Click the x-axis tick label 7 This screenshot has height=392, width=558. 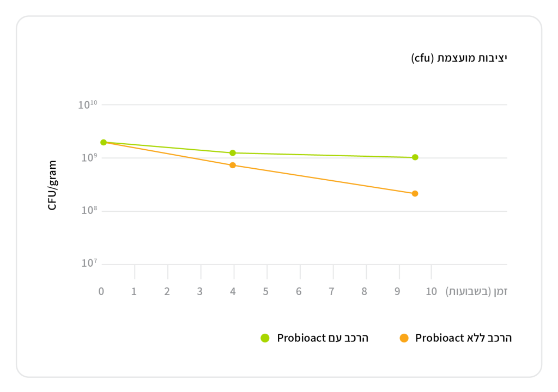(331, 291)
